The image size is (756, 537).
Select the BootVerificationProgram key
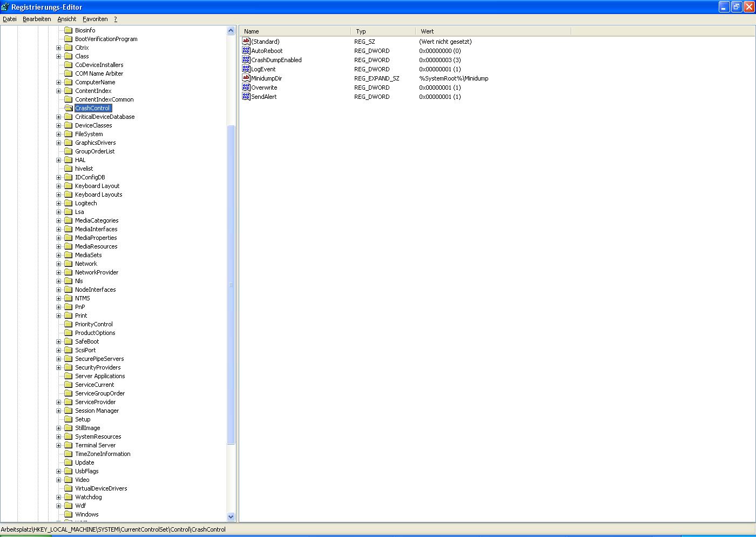tap(106, 39)
